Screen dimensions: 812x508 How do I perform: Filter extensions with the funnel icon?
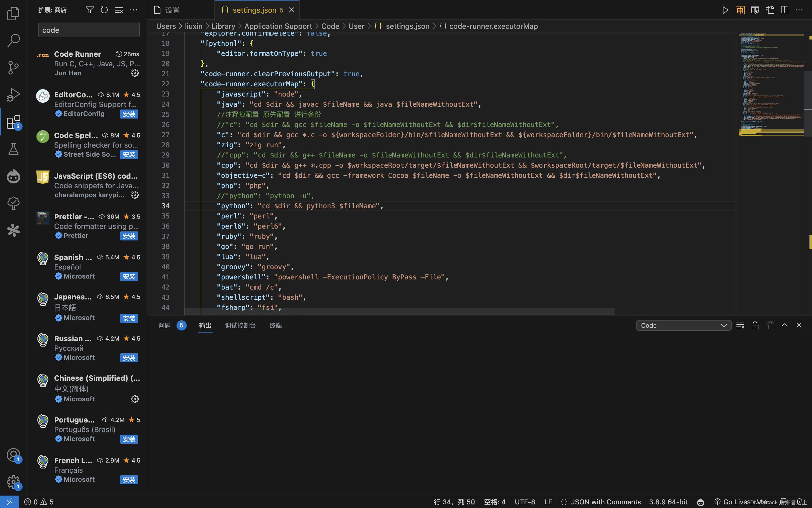coord(90,10)
